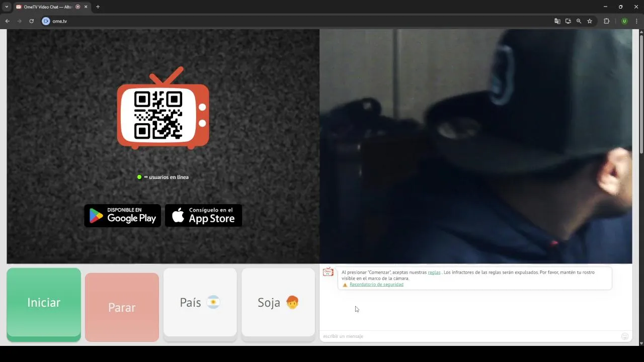
Task: Open the emoji picker in chat
Action: pyautogui.click(x=625, y=336)
